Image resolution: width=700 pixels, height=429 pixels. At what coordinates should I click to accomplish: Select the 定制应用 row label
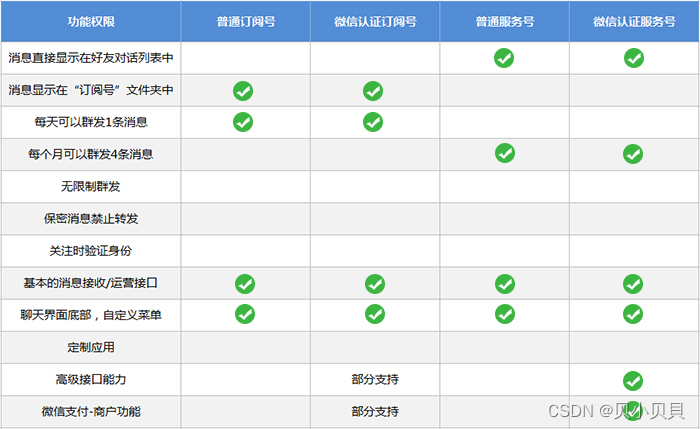91,347
